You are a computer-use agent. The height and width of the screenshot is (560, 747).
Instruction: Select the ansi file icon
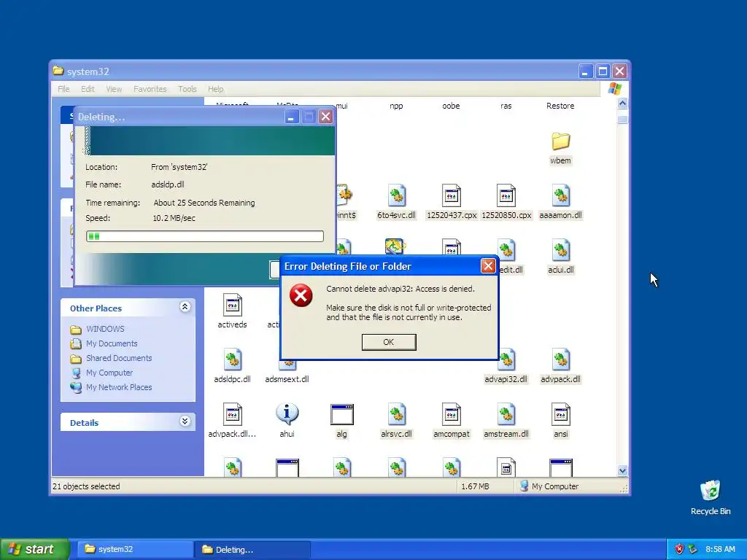point(561,415)
